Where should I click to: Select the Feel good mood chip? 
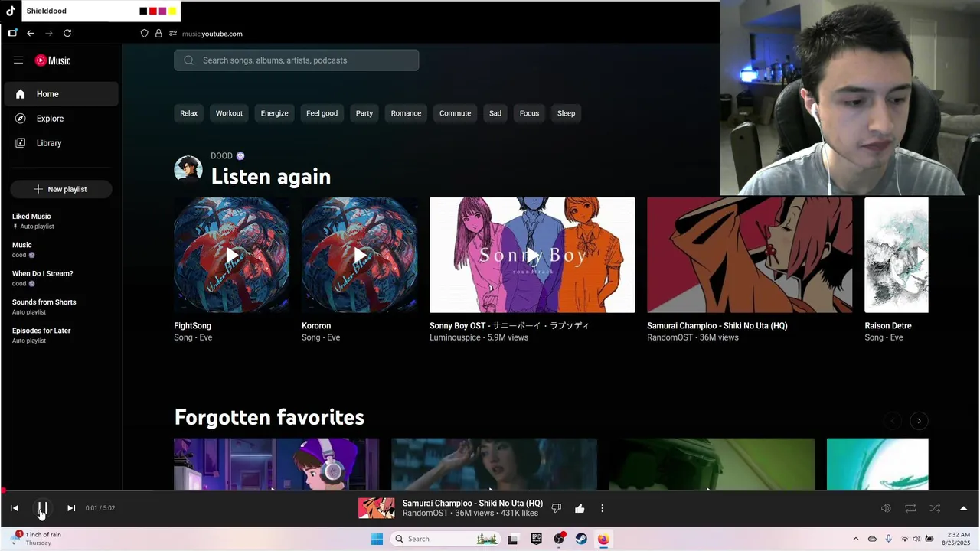click(322, 113)
